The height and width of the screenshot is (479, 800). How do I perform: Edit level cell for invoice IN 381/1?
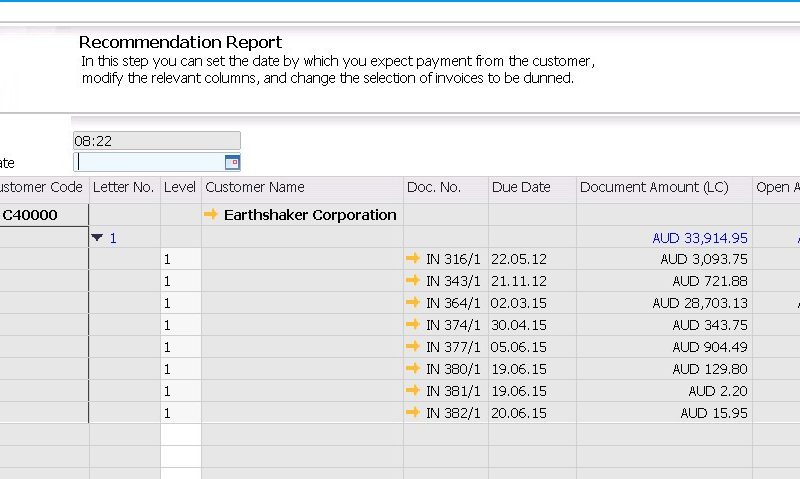pos(181,391)
